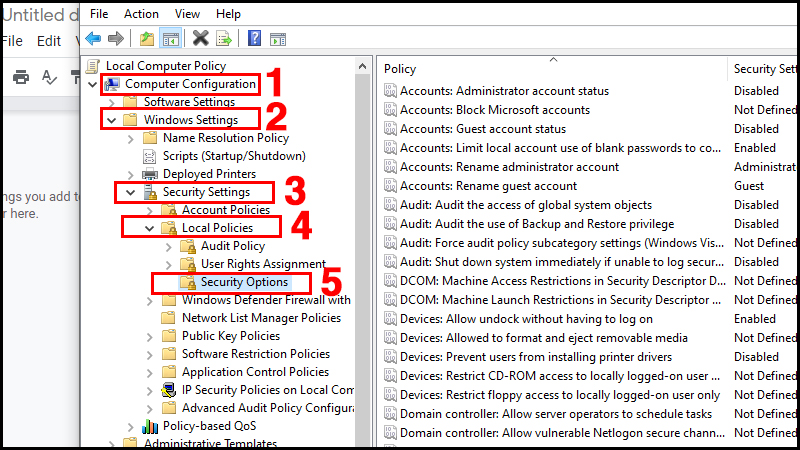
Task: Click the Up one level folder icon
Action: (147, 39)
